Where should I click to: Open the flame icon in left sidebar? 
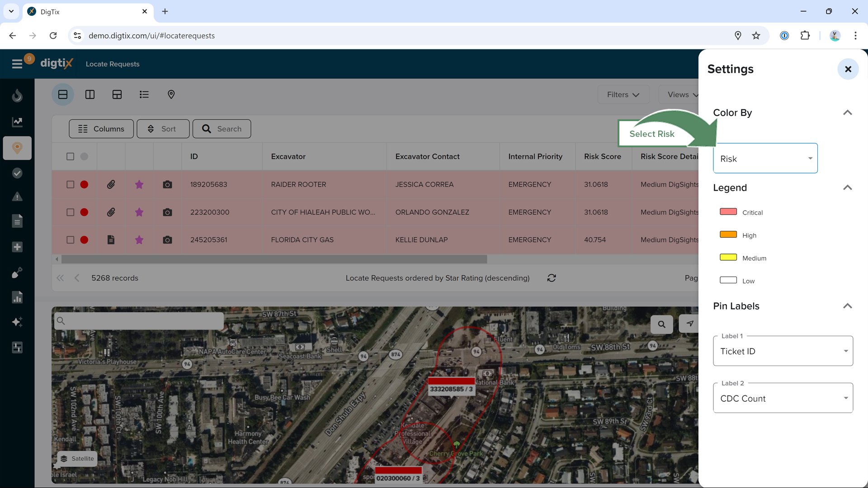(x=17, y=95)
